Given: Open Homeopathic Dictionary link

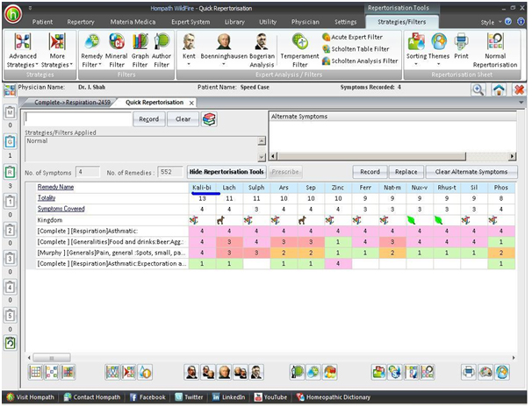Looking at the screenshot, I should tap(334, 397).
